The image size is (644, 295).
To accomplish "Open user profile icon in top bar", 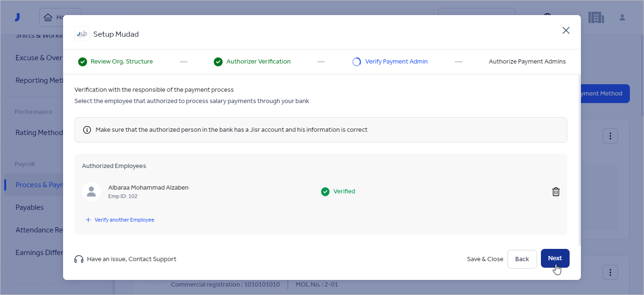I will point(622,18).
